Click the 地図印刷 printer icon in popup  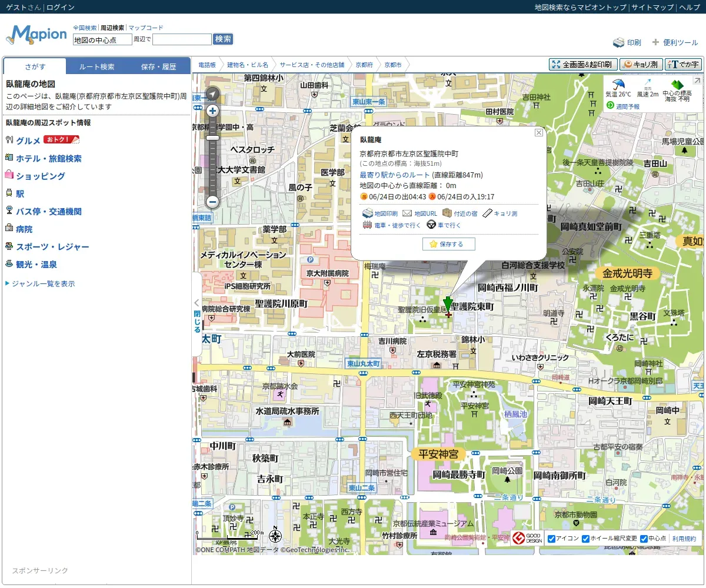point(367,213)
